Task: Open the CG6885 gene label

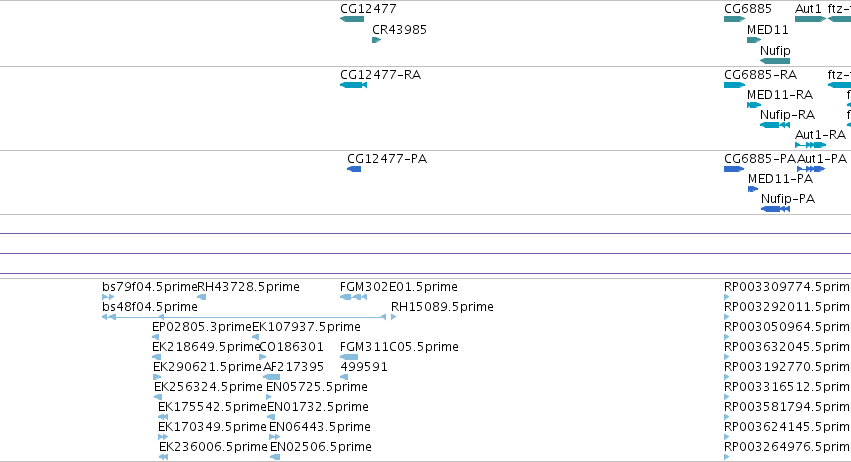Action: coord(748,9)
